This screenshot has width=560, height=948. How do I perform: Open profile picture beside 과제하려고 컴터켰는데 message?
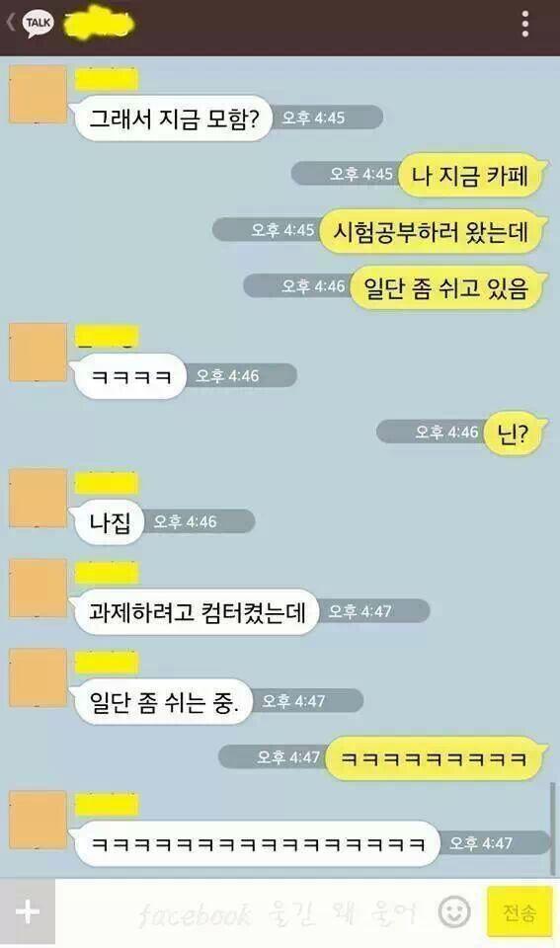click(38, 589)
